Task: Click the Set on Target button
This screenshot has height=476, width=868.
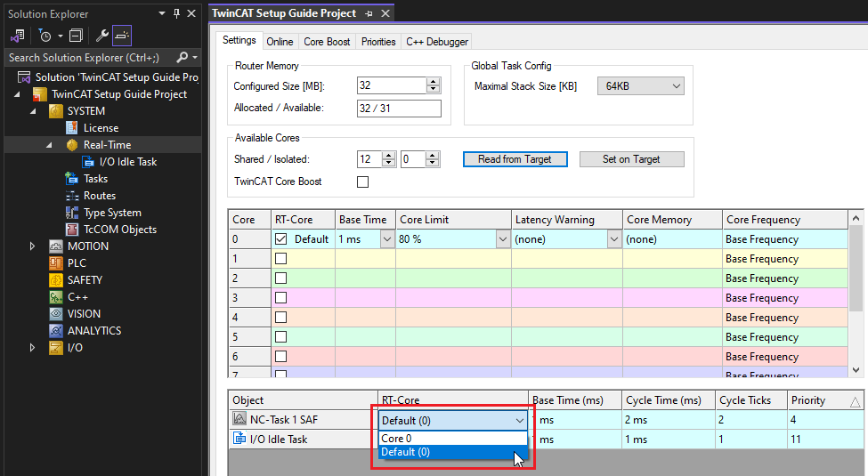Action: (631, 159)
